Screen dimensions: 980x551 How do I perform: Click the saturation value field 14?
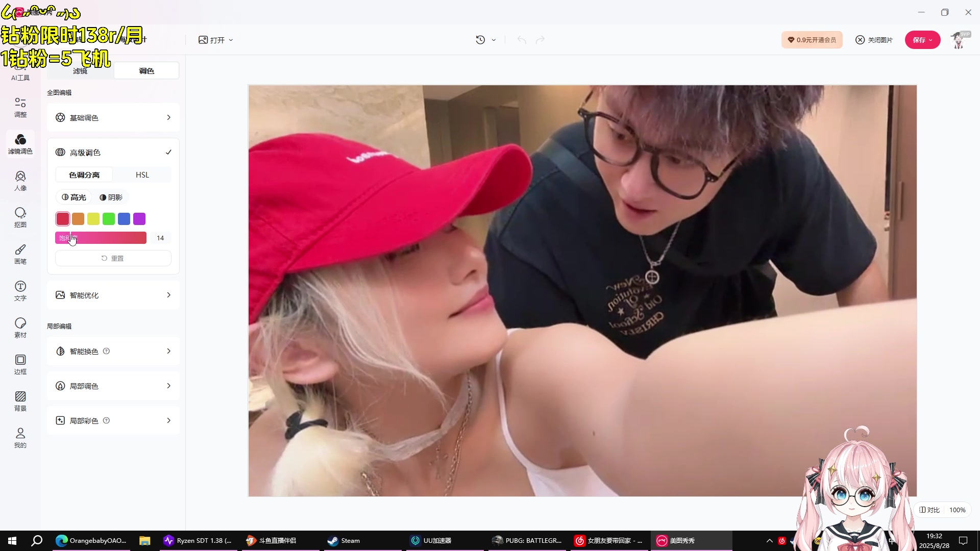coord(160,238)
